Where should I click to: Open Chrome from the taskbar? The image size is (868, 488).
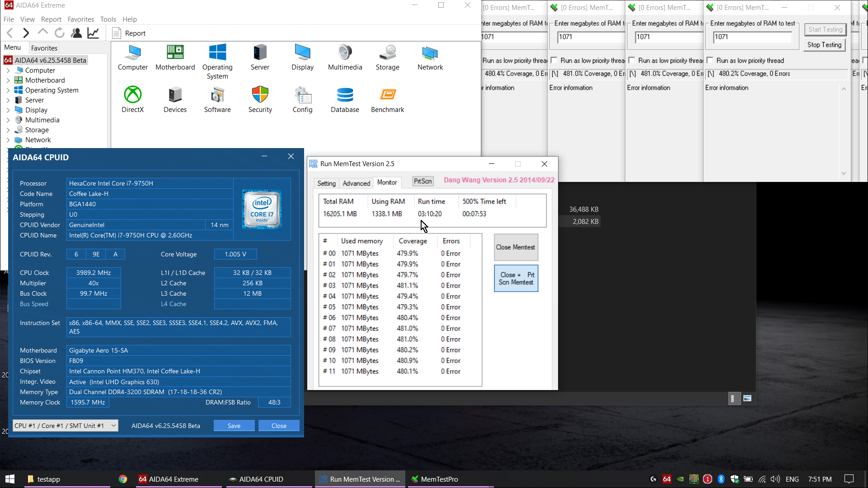[123, 479]
